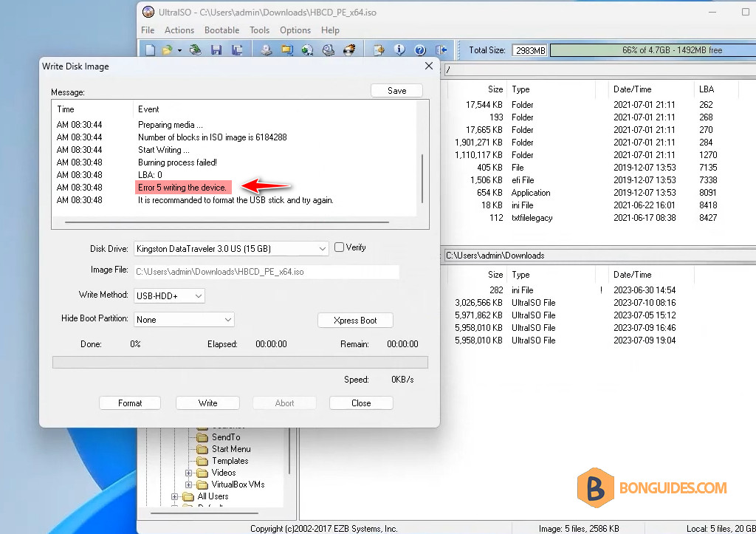Select the VirtualBox VMs folder in tree
This screenshot has width=756, height=534.
click(x=238, y=485)
